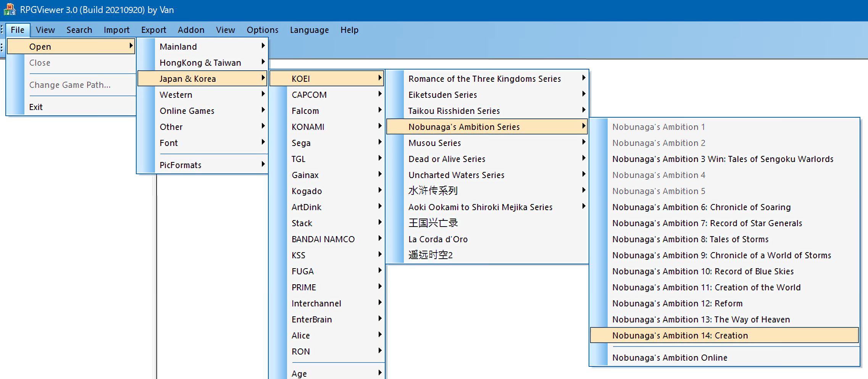Expand HongKong & Taiwan submenu

pyautogui.click(x=200, y=63)
